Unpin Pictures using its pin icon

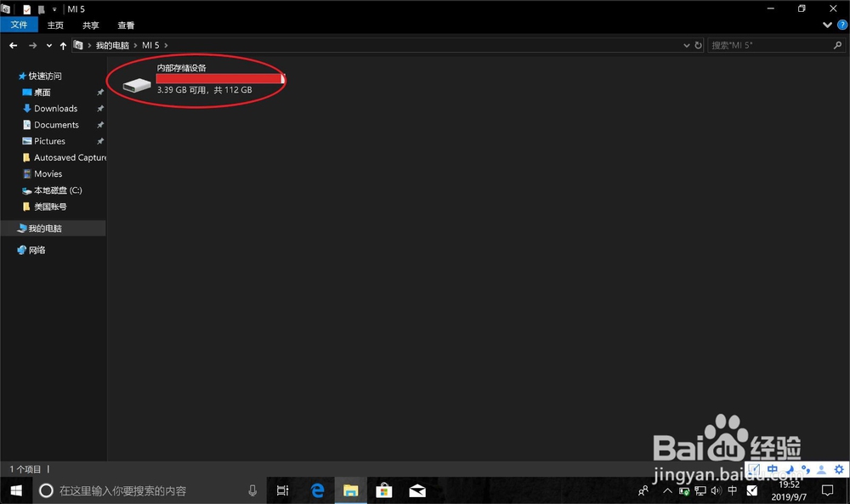[99, 141]
